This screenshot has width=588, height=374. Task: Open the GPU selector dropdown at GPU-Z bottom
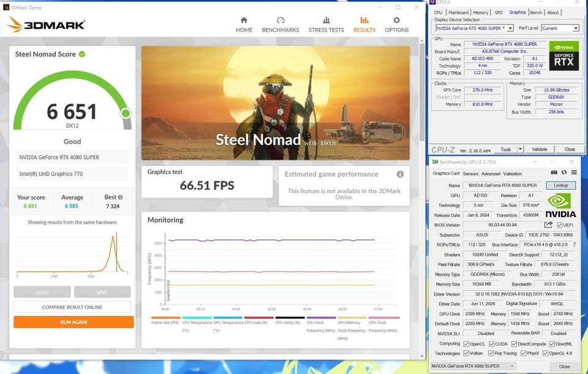coord(473,366)
